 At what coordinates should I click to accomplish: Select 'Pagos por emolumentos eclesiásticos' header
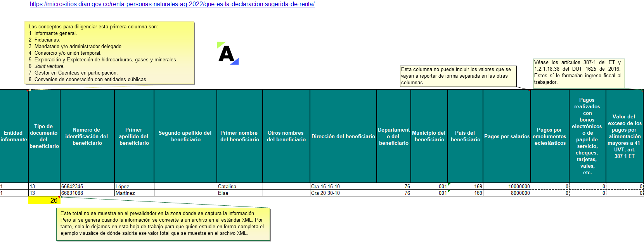pyautogui.click(x=550, y=136)
